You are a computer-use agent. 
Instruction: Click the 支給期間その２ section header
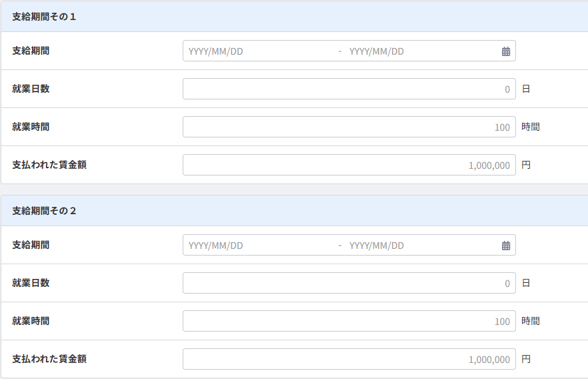(x=295, y=210)
